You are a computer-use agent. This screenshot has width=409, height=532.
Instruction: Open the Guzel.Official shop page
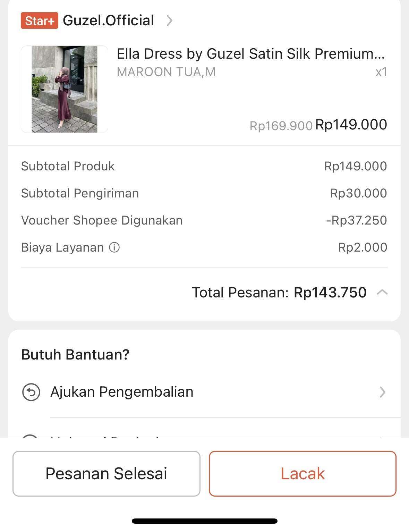pos(108,20)
